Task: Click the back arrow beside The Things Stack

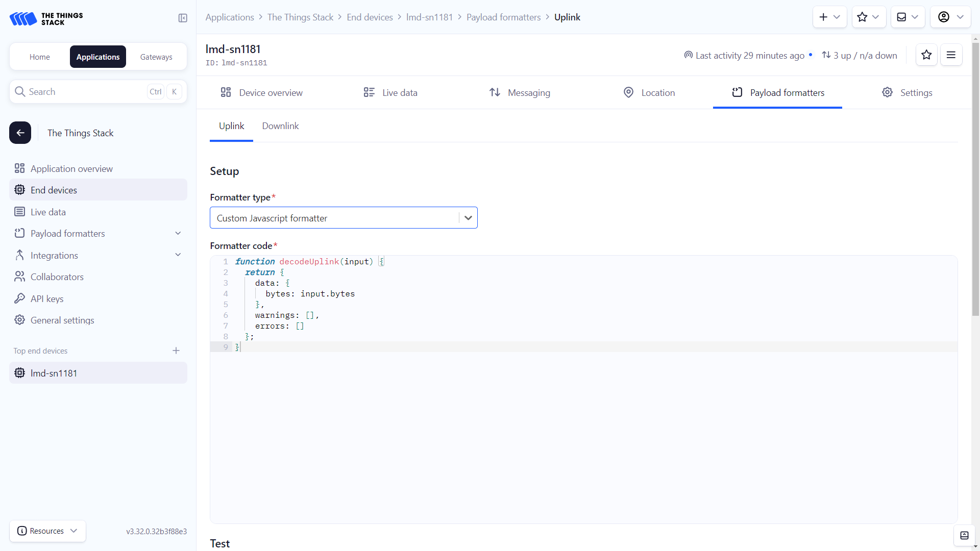Action: (20, 133)
